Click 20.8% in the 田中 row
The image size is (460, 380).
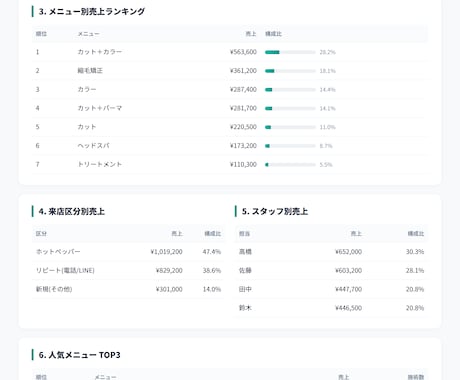415,289
